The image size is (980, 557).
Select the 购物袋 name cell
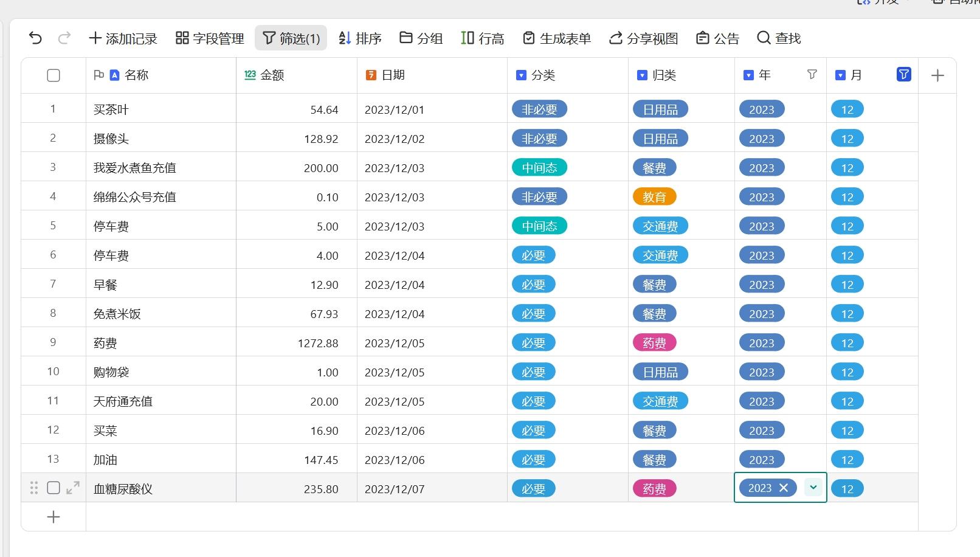[161, 372]
